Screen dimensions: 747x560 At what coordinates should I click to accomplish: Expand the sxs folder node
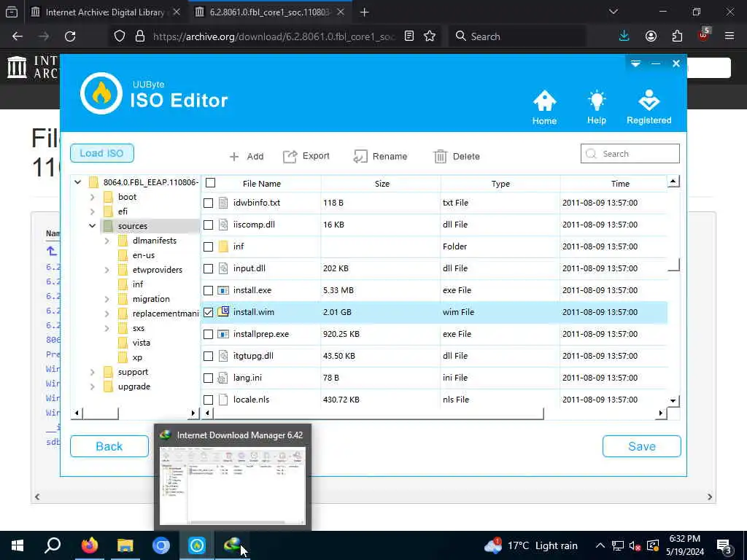point(107,328)
